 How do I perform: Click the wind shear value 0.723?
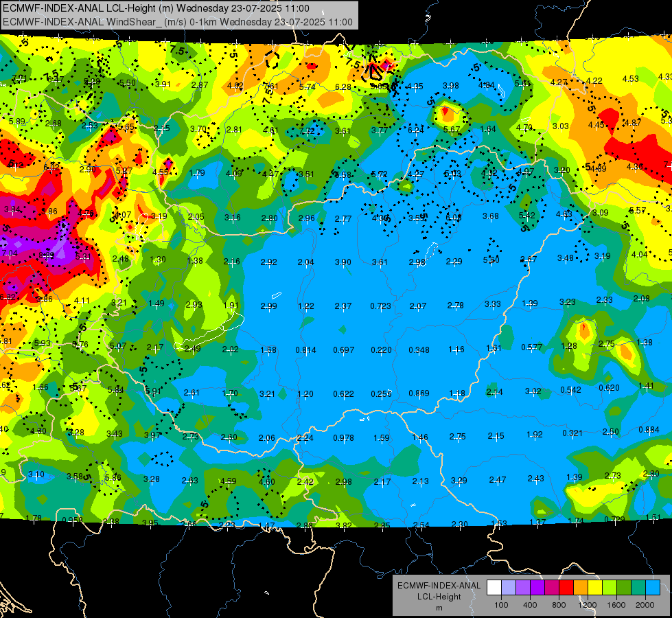380,306
